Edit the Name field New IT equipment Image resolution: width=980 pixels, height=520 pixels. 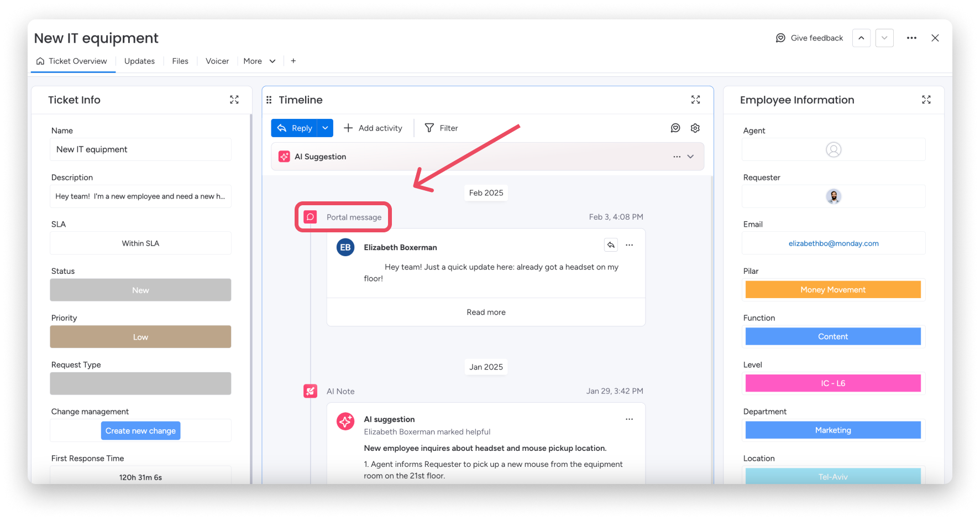click(x=140, y=149)
